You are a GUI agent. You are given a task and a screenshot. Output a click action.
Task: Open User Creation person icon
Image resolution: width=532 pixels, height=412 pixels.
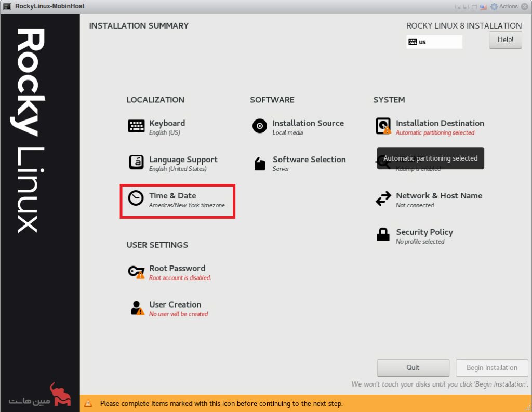pyautogui.click(x=137, y=308)
